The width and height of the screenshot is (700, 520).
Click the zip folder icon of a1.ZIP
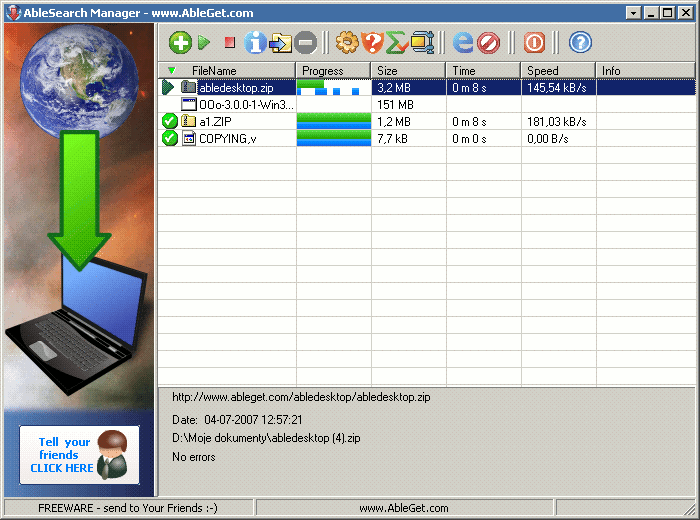(188, 121)
